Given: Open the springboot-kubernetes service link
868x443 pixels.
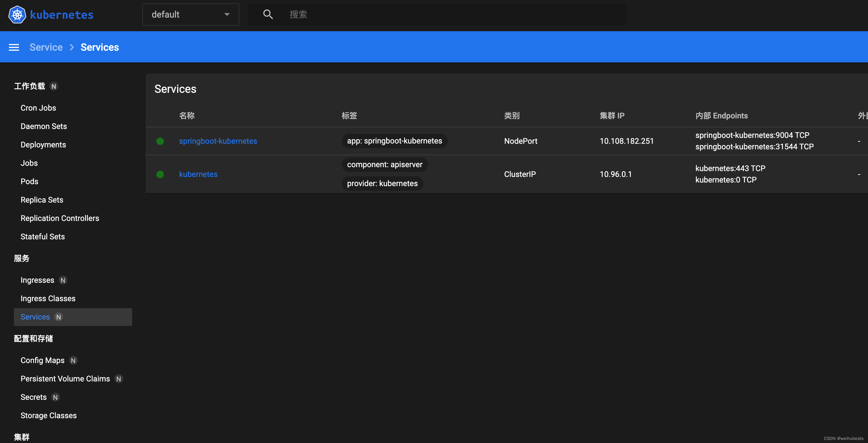Looking at the screenshot, I should click(218, 141).
